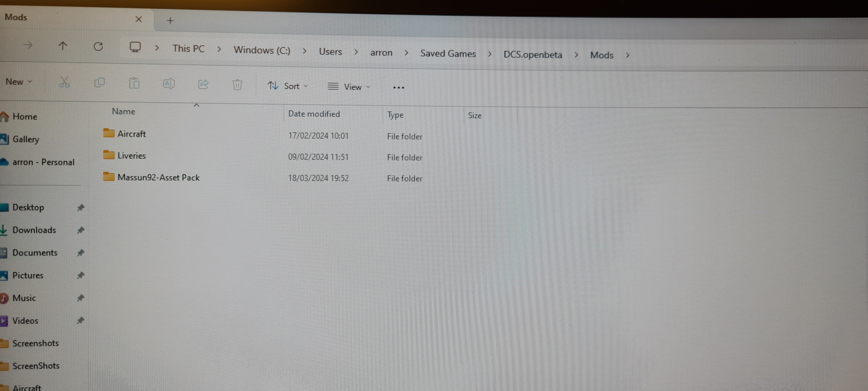Open Pictures in quick access
The width and height of the screenshot is (868, 391).
[x=28, y=275]
